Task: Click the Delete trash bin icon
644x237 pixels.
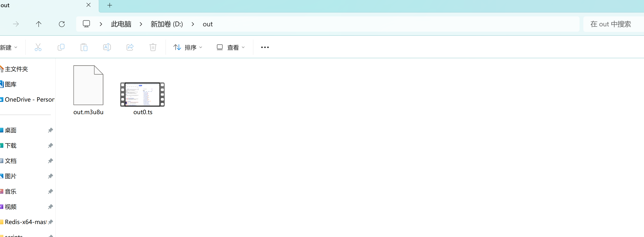Action: [153, 47]
